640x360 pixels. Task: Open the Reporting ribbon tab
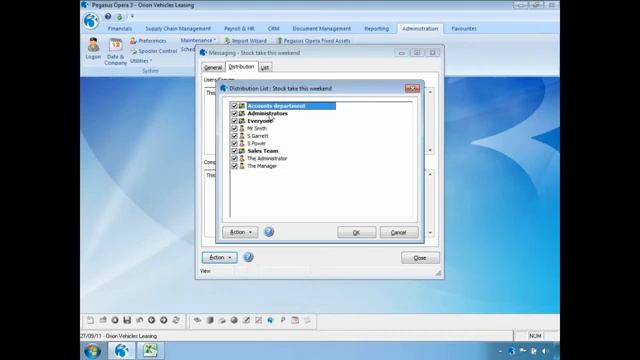tap(376, 29)
